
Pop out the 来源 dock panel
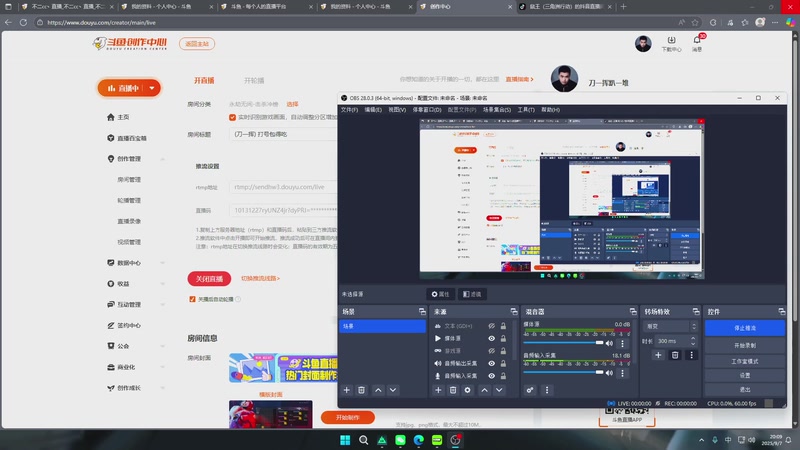pos(514,311)
